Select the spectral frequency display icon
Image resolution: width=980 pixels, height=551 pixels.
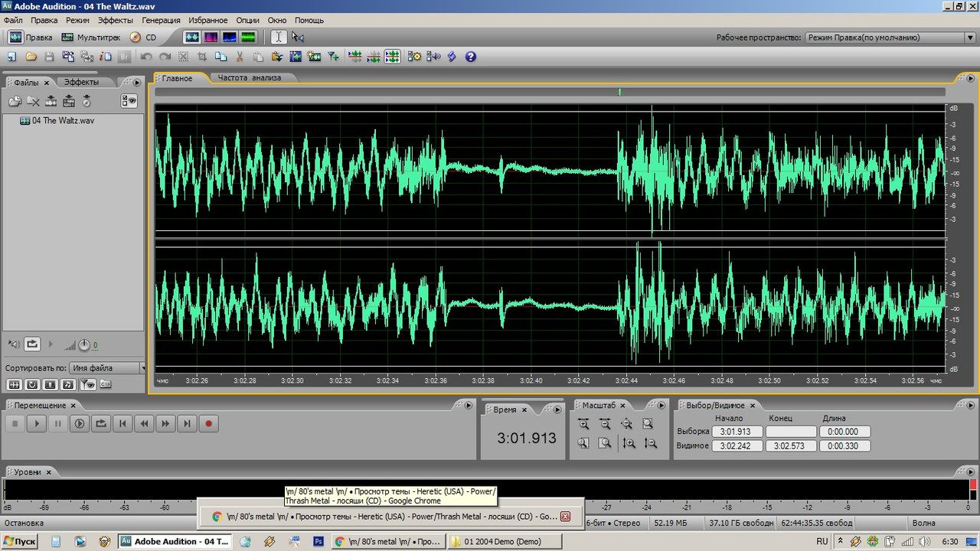click(x=211, y=37)
